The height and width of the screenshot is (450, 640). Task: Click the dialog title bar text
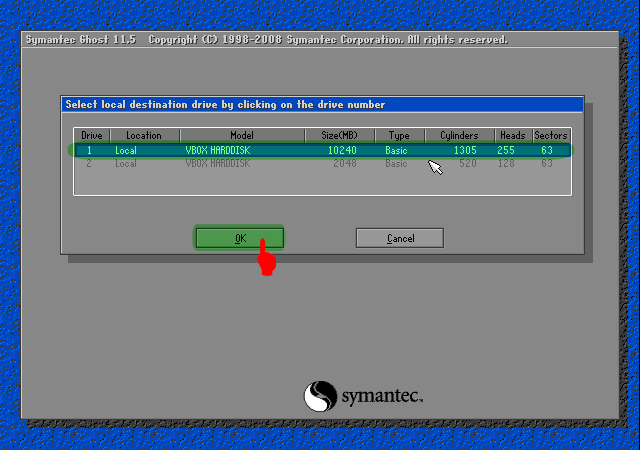point(225,105)
